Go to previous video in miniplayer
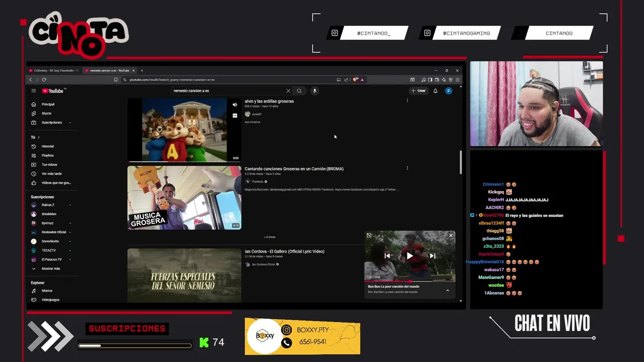Image resolution: width=644 pixels, height=362 pixels. (x=387, y=256)
